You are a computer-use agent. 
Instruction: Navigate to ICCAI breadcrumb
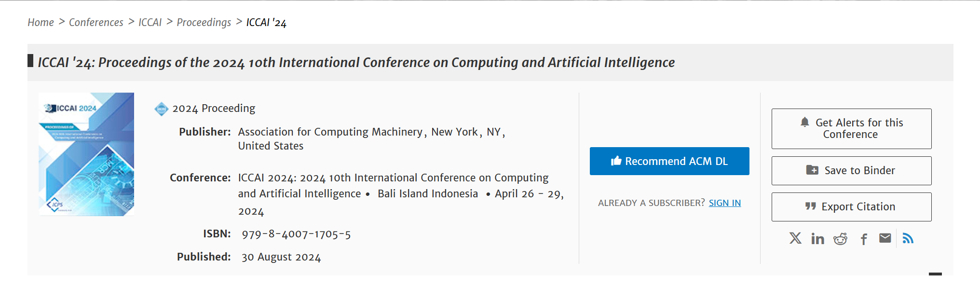click(x=150, y=22)
